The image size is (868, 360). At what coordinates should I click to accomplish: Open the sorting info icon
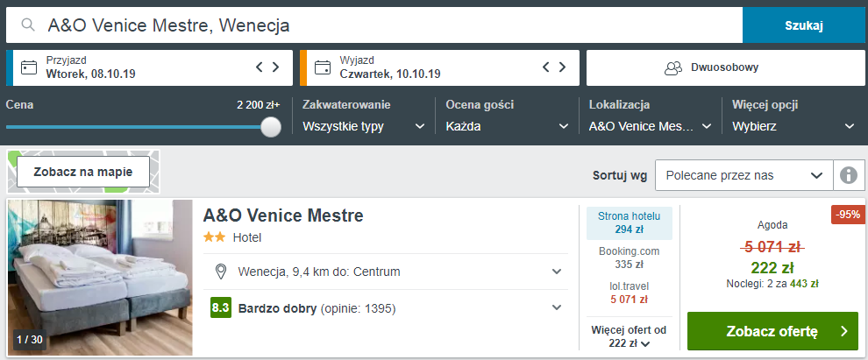(x=849, y=175)
